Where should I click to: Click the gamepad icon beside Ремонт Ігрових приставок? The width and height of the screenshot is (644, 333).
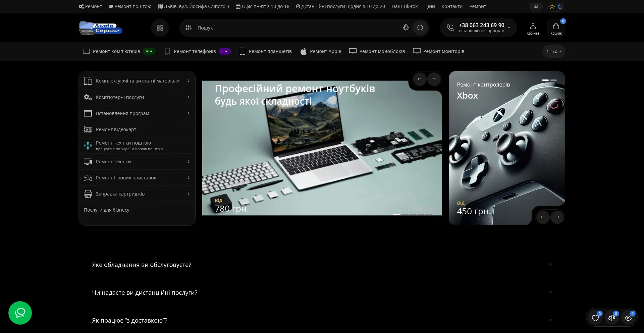[88, 178]
